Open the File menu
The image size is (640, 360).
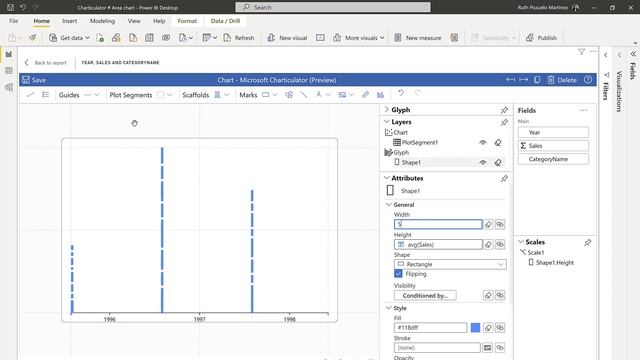[x=13, y=21]
